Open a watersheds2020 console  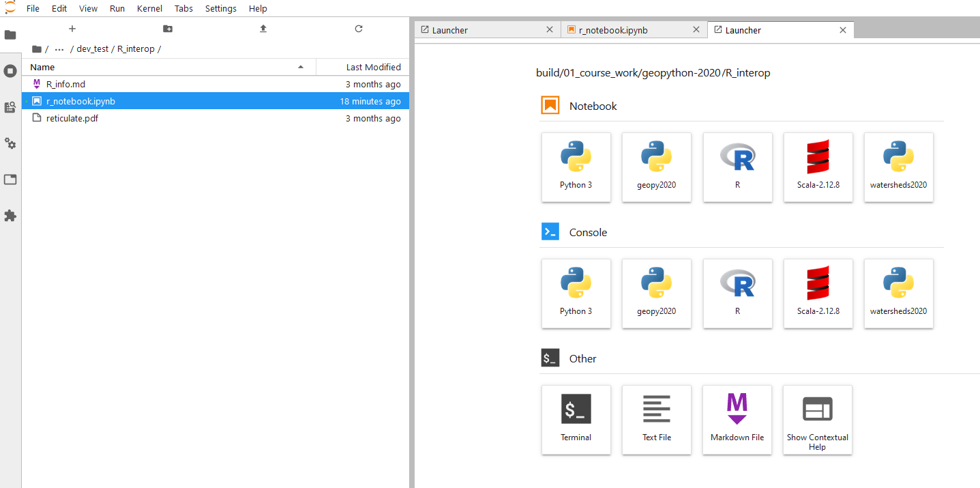coord(898,293)
